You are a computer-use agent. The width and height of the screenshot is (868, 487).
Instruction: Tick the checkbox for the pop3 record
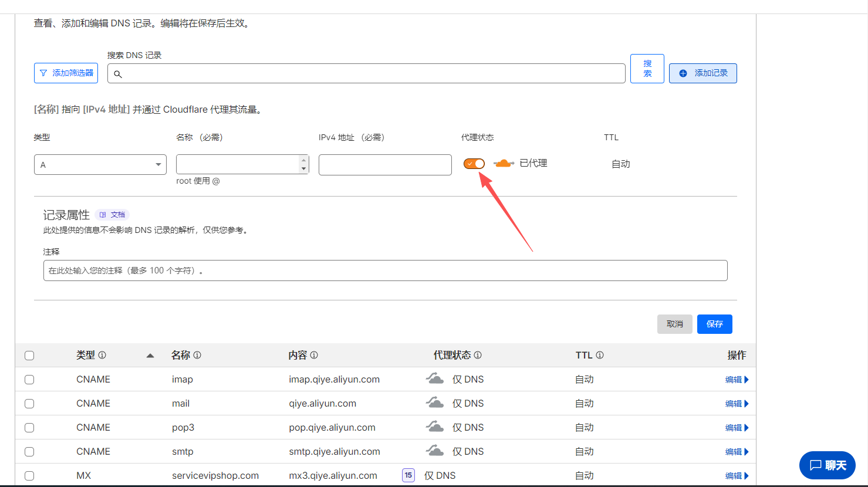[29, 428]
